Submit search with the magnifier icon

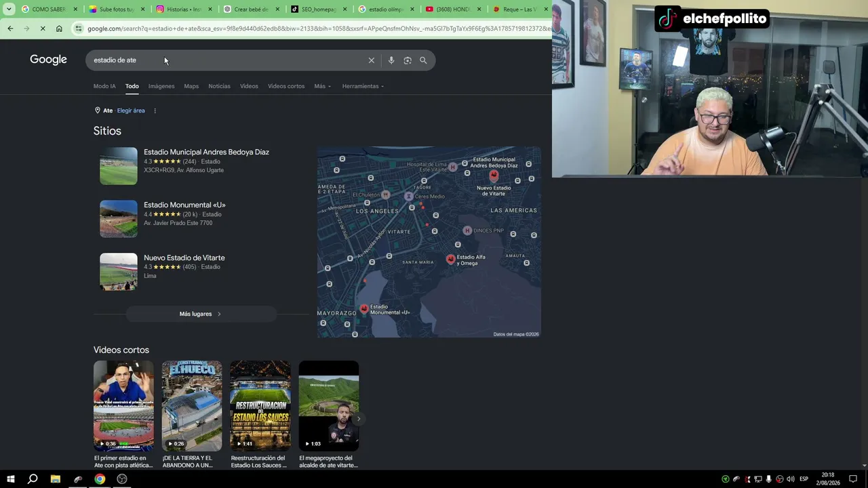[423, 60]
